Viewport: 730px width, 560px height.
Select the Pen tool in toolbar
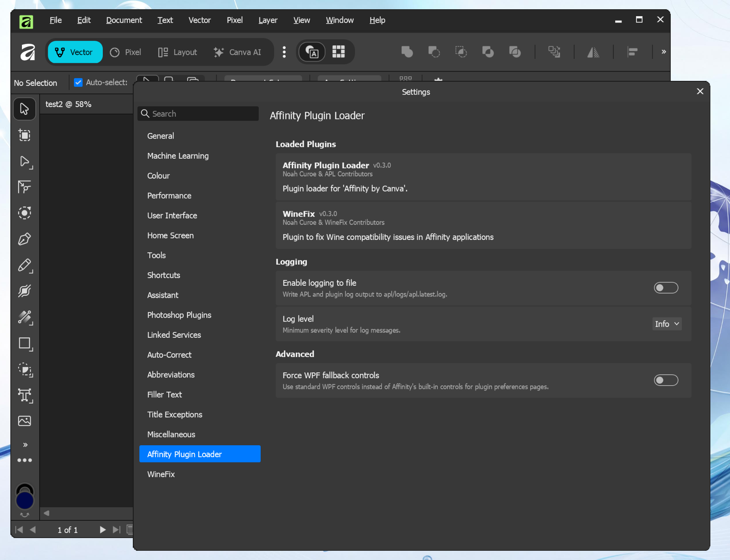point(24,239)
